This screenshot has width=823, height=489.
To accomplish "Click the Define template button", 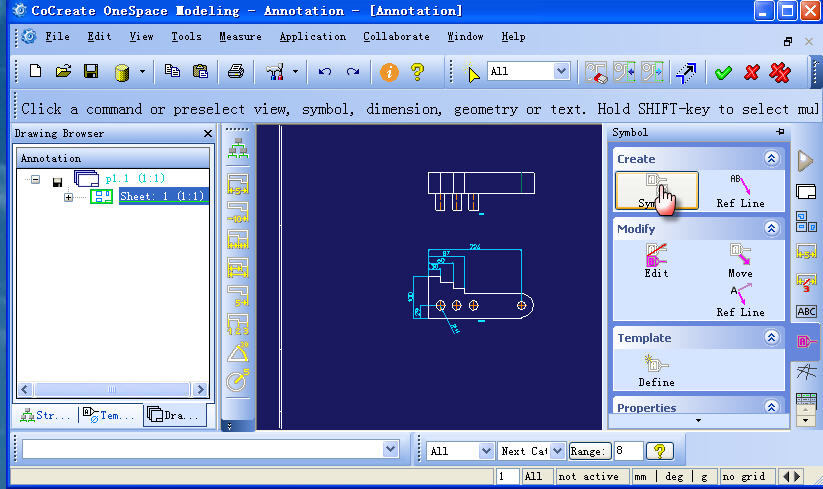I will coord(656,371).
